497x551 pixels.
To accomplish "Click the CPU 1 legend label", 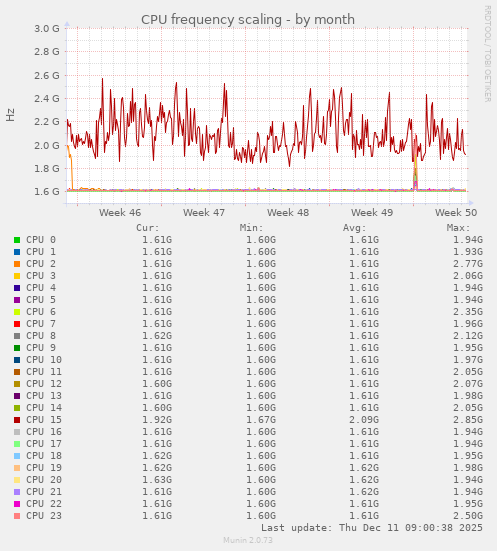I will pyautogui.click(x=41, y=252).
